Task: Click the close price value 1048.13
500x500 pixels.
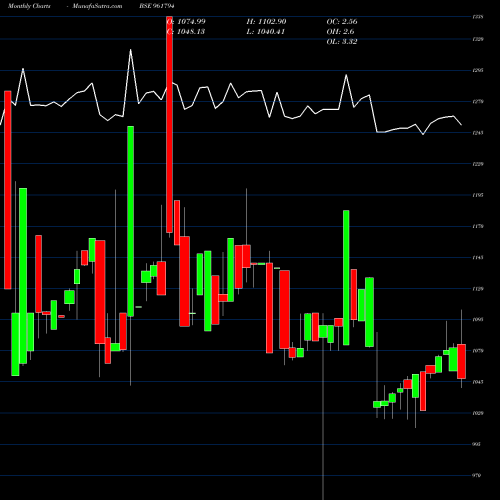Action: 191,32
